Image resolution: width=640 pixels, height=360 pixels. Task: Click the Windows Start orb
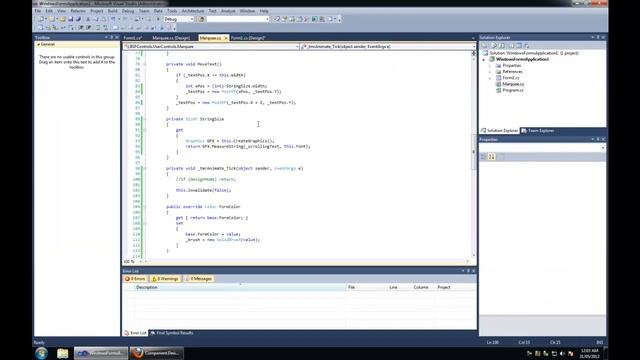pyautogui.click(x=42, y=353)
